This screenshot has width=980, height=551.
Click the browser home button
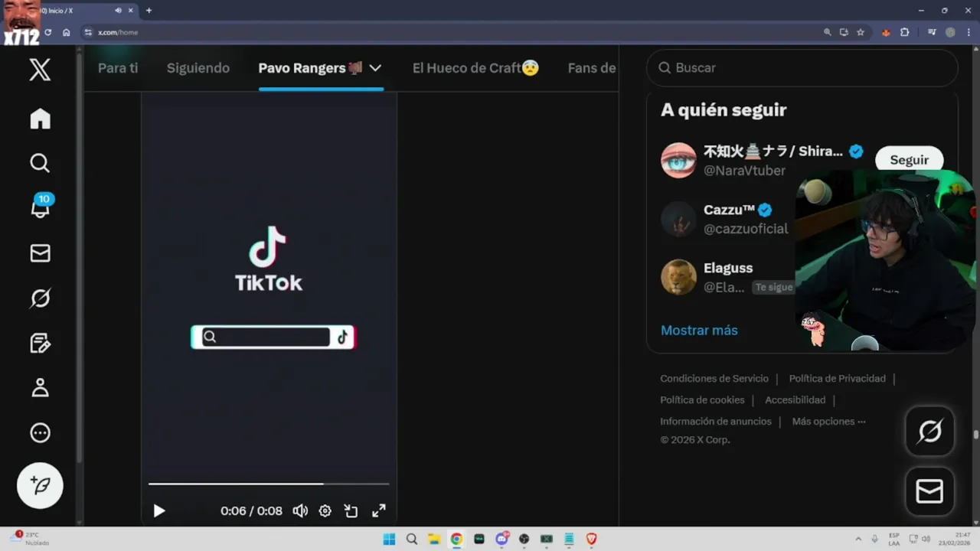[67, 32]
